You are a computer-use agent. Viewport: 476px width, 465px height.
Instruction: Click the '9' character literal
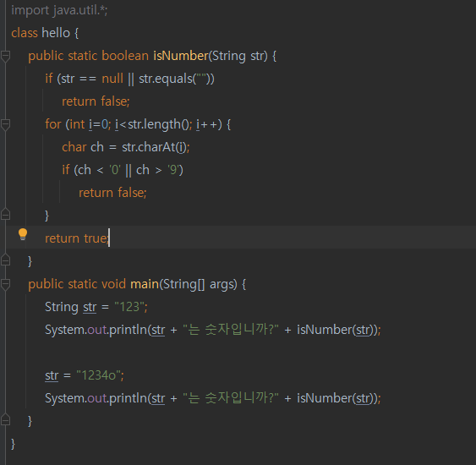173,170
